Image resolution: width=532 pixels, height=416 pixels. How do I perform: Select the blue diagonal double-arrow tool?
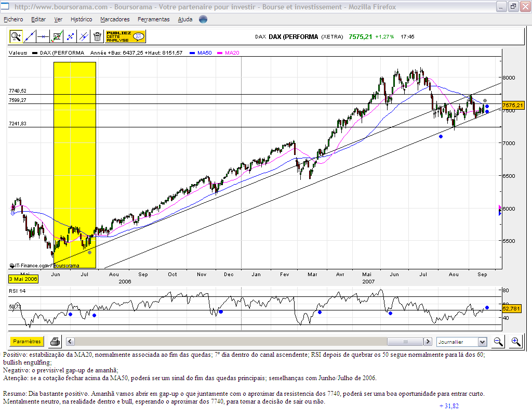[x=70, y=36]
